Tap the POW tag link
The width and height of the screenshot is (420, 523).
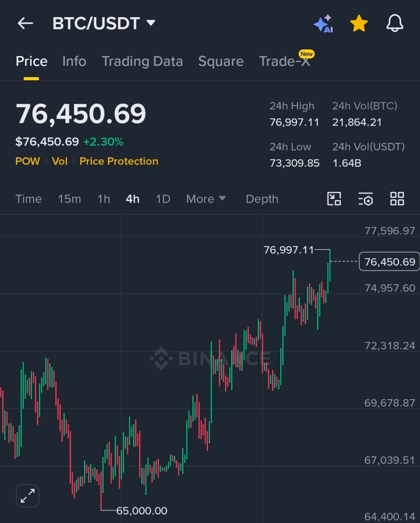pos(27,161)
